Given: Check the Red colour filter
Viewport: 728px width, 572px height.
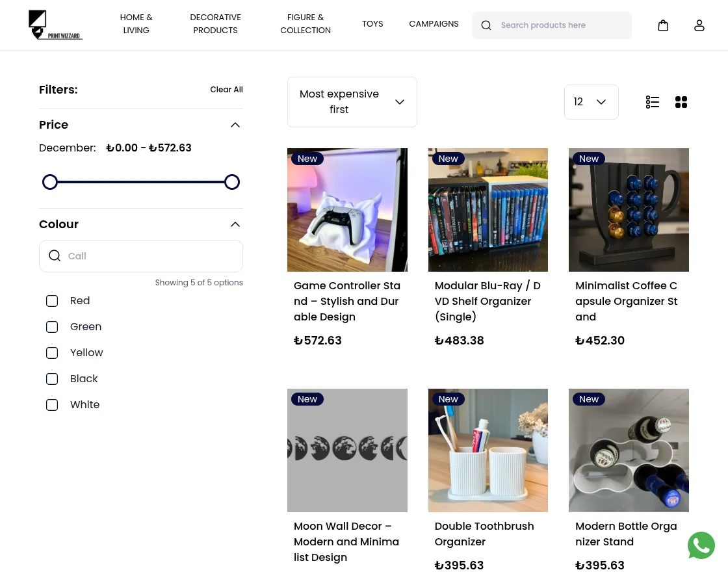Looking at the screenshot, I should click(x=52, y=300).
